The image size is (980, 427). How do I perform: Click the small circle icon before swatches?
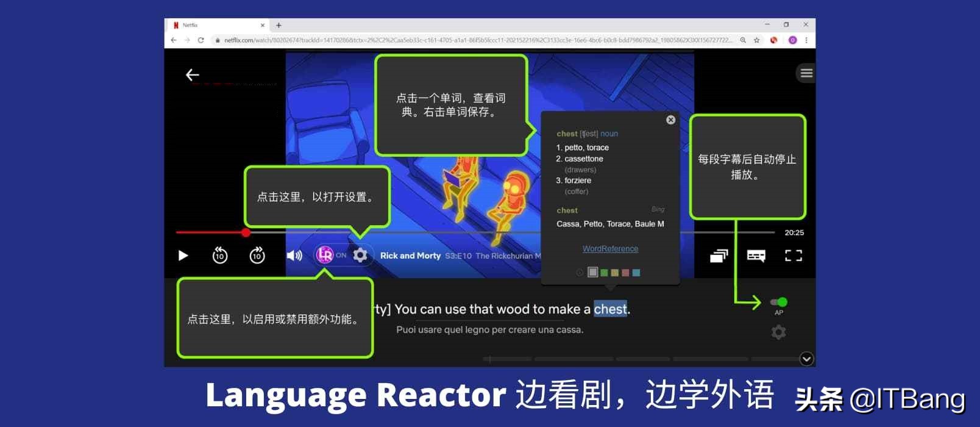click(580, 273)
